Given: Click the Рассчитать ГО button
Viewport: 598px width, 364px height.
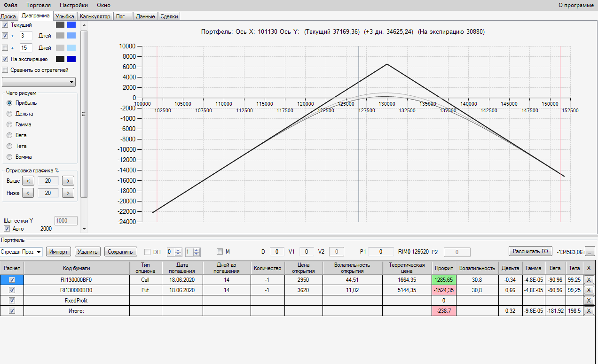Looking at the screenshot, I should (x=531, y=251).
